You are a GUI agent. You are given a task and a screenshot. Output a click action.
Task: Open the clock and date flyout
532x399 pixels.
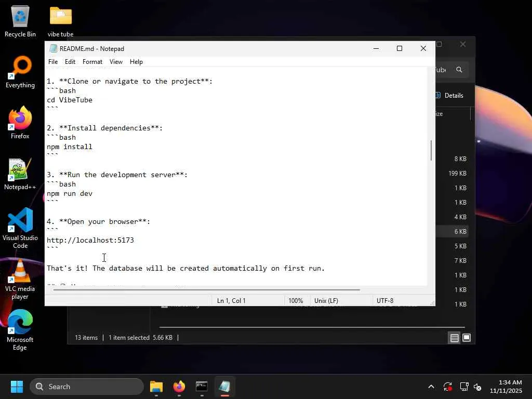click(506, 387)
